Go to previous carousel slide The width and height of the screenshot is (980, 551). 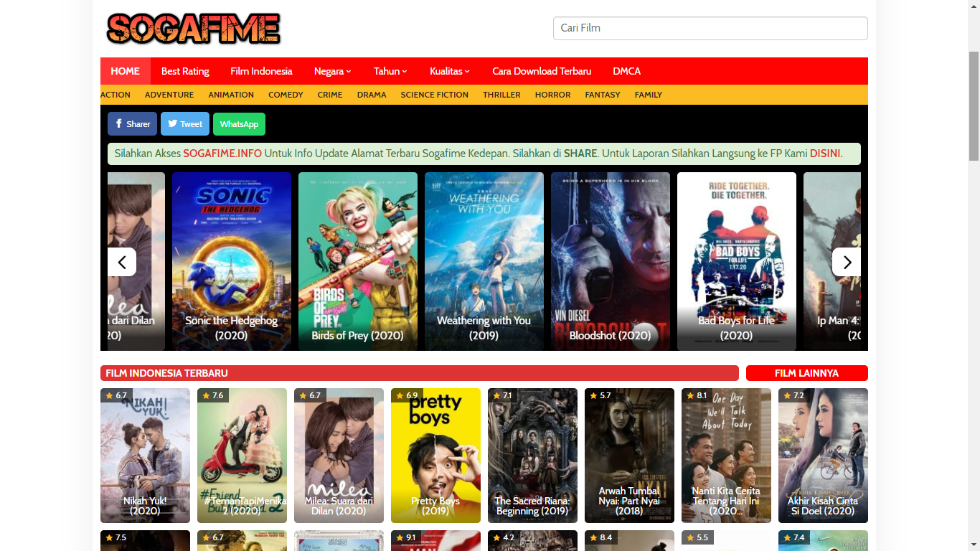tap(122, 262)
